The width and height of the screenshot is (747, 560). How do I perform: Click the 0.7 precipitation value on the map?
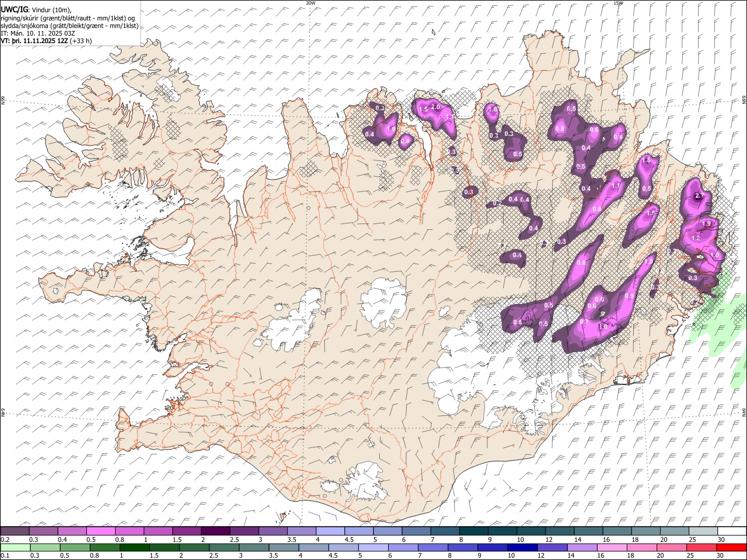[584, 322]
